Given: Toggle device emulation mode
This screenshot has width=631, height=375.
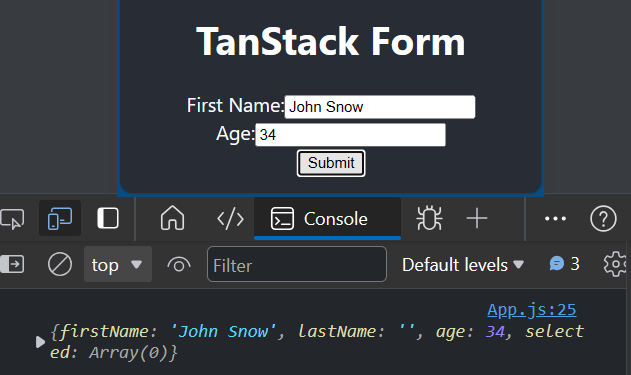Looking at the screenshot, I should pos(60,218).
